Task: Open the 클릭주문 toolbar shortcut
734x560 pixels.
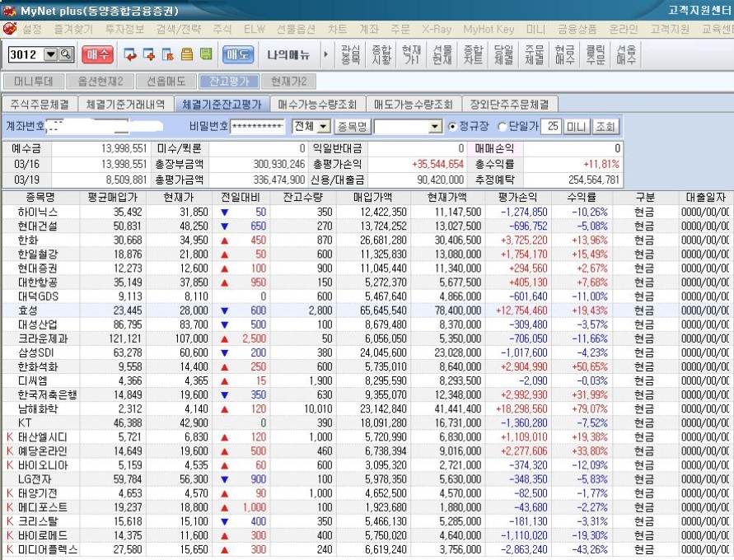Action: pos(595,54)
